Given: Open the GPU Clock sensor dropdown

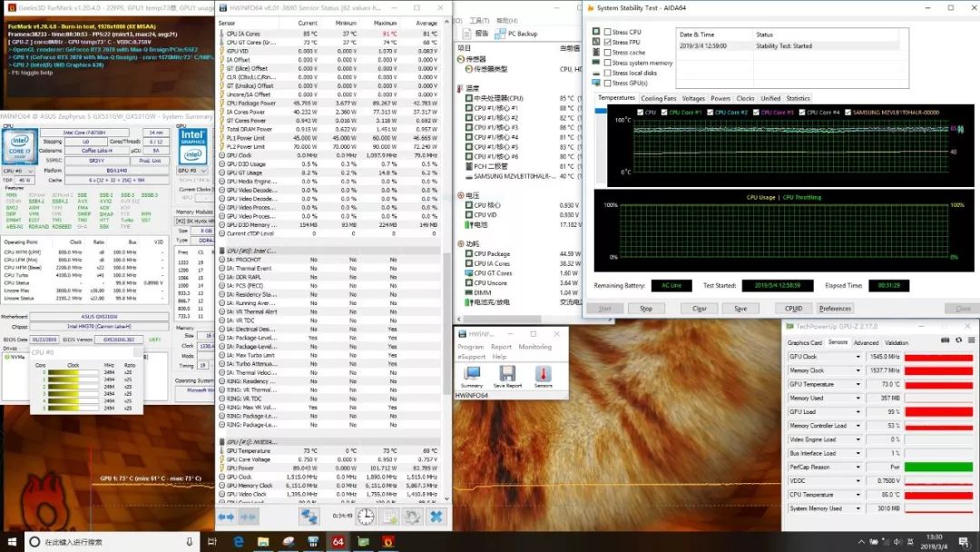Looking at the screenshot, I should click(x=858, y=357).
